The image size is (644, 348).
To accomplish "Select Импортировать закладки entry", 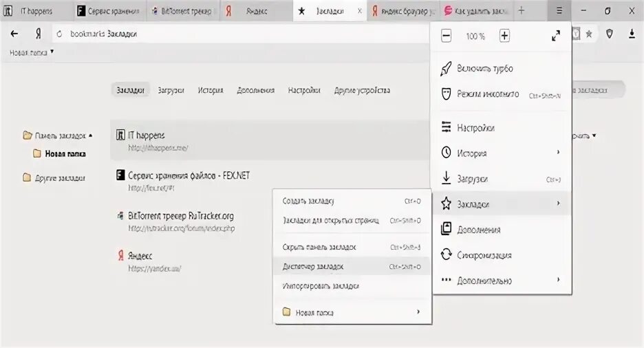I will (352, 285).
